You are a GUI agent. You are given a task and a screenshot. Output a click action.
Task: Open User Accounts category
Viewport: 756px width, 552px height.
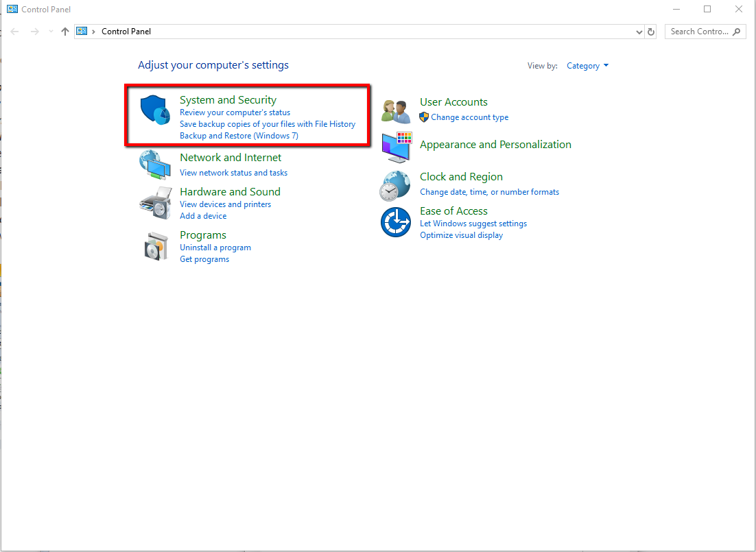coord(453,101)
